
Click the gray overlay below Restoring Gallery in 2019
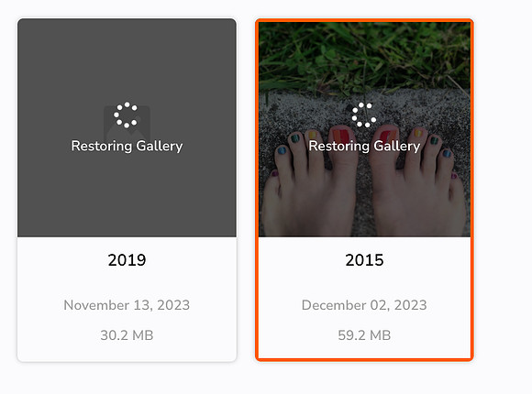point(127,195)
